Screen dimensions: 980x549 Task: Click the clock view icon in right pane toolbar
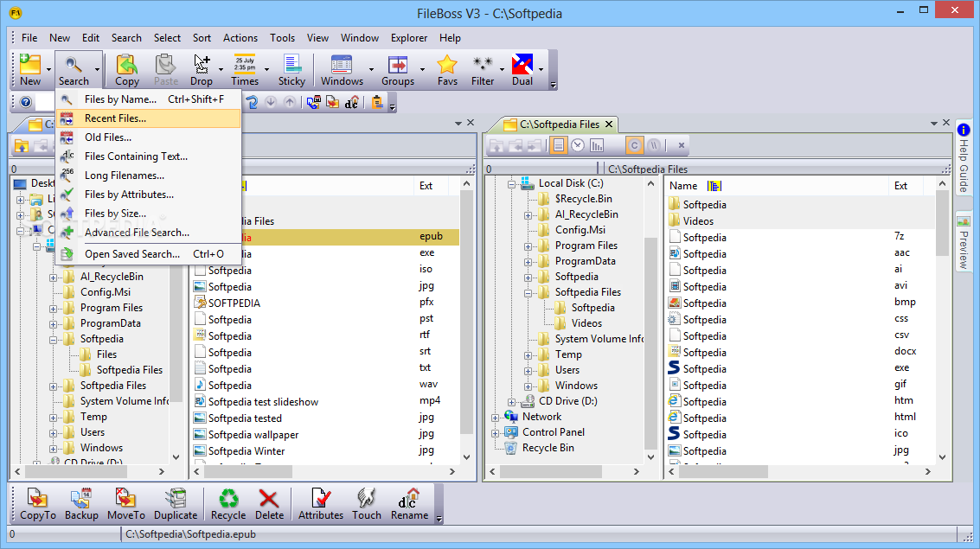(578, 145)
